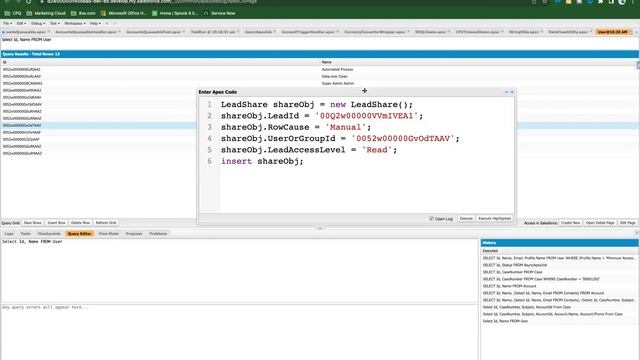
Task: Switch to the AsyncApexJob tab
Action: pyautogui.click(x=259, y=32)
